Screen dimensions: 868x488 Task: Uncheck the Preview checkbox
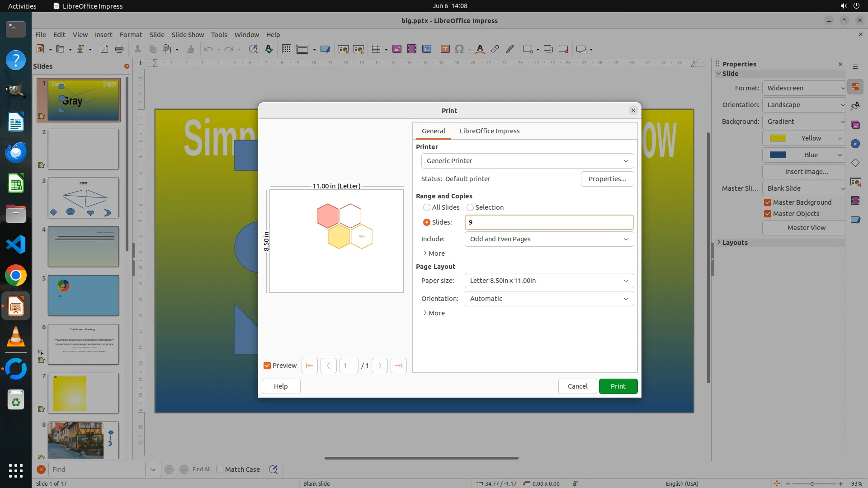click(x=267, y=366)
